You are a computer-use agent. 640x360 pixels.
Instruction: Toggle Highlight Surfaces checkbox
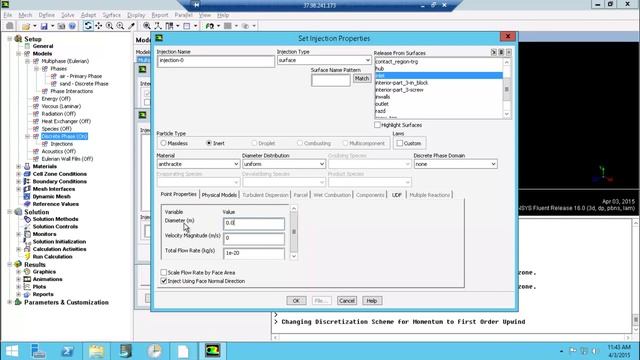tap(377, 125)
